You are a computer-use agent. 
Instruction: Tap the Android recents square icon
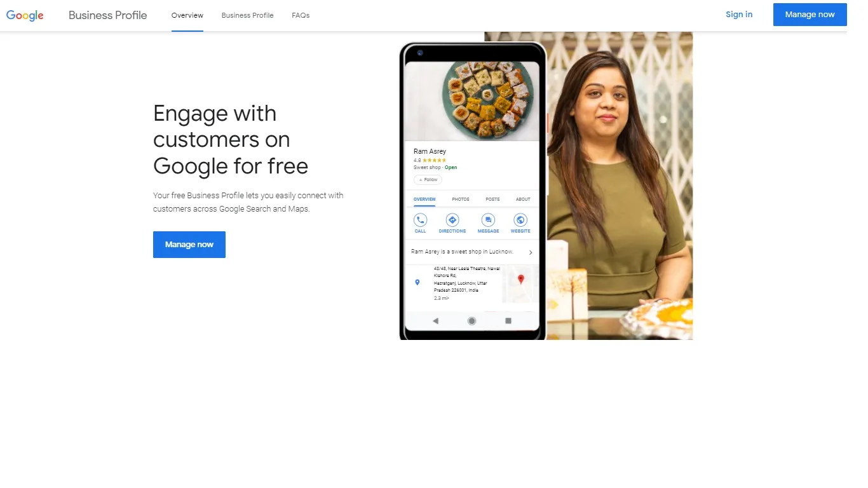(x=508, y=321)
